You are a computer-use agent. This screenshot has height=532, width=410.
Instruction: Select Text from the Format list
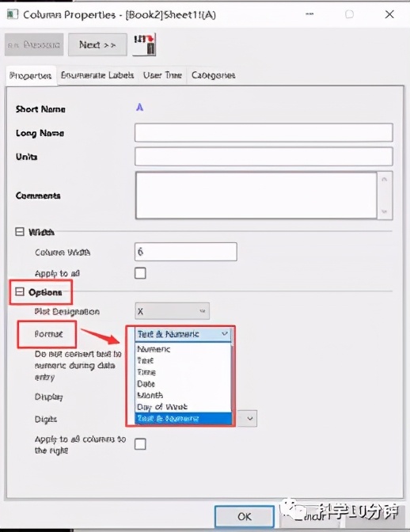click(183, 361)
